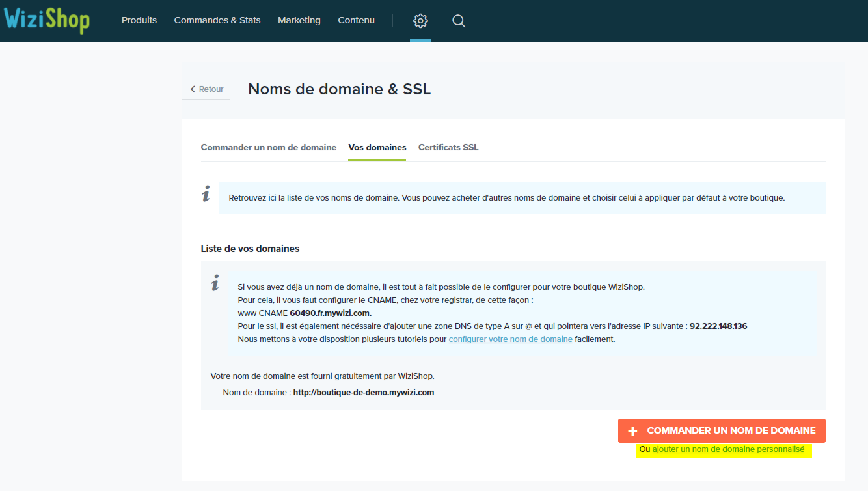Viewport: 868px width, 491px height.
Task: Click the plus icon on order button
Action: [x=632, y=431]
